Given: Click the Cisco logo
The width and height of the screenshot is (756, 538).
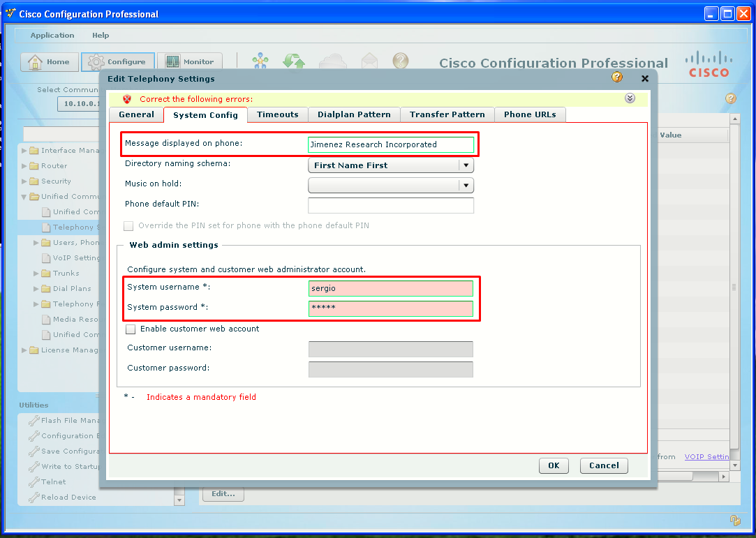Looking at the screenshot, I should click(x=709, y=65).
